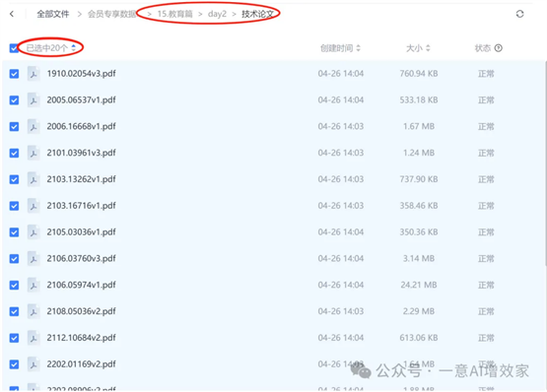Viewport: 547px width, 392px height.
Task: Click the vertical scrollbar of file list
Action: click(545, 163)
